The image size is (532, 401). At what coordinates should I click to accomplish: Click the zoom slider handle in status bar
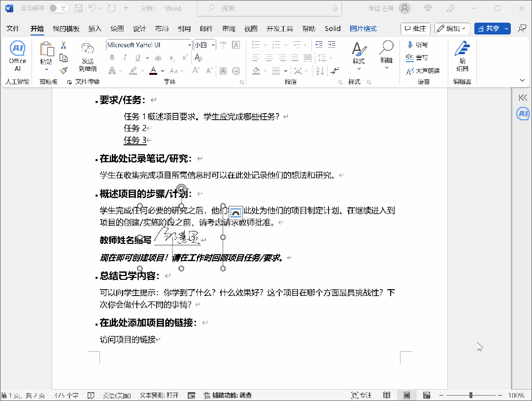[470, 395]
